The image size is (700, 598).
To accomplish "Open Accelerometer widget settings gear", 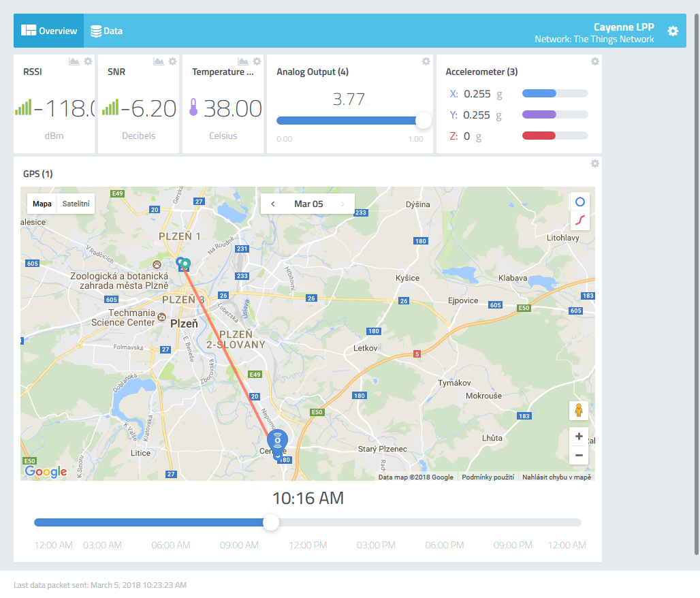I will 594,61.
